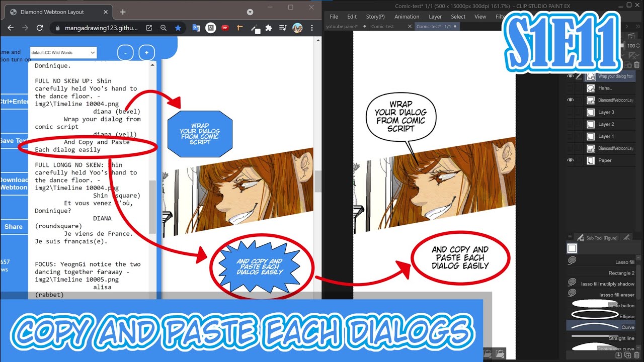Open the Sub Tool panel hamburger menu

tap(570, 237)
